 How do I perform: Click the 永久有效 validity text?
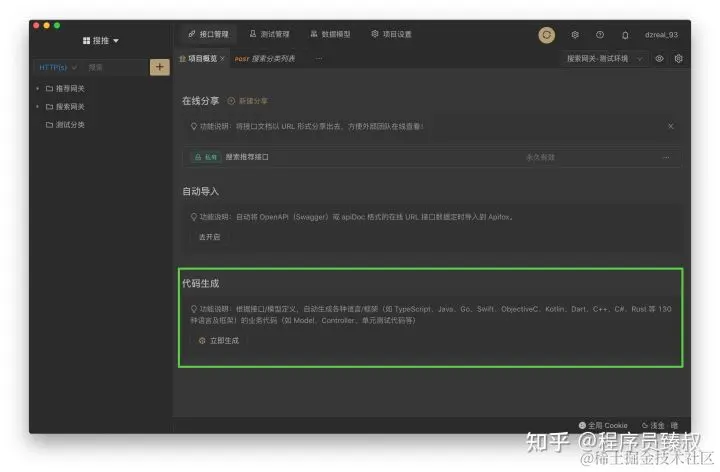(540, 157)
